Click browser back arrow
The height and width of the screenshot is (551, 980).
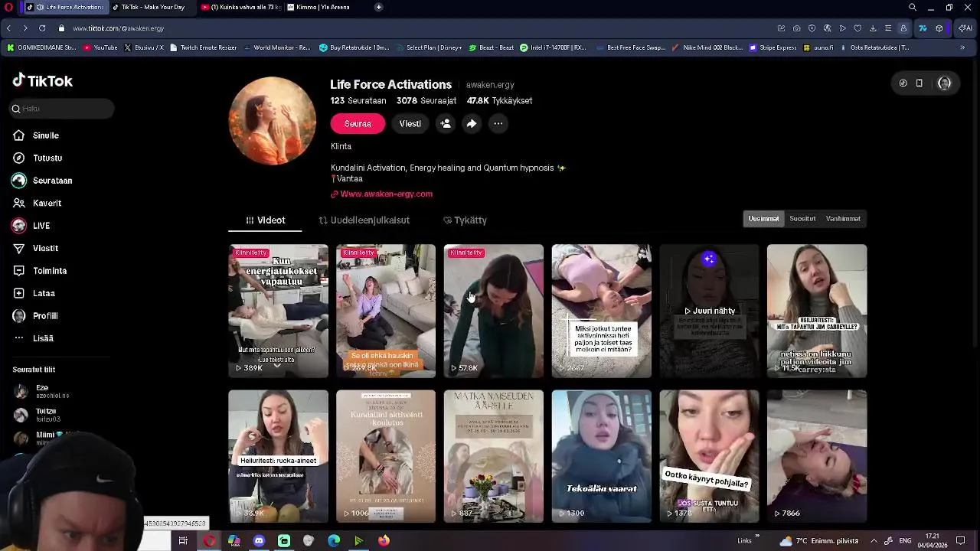(8, 28)
